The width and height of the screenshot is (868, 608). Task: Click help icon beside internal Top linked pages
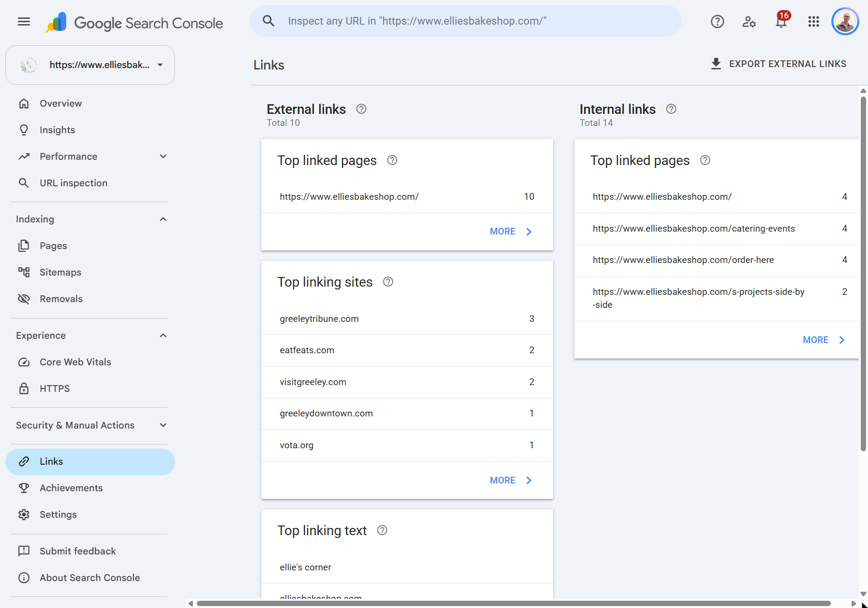point(705,160)
